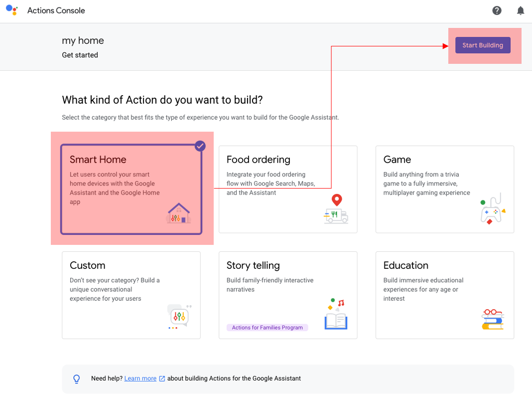Open the notifications bell
Screen dimensions: 532x395
521,10
